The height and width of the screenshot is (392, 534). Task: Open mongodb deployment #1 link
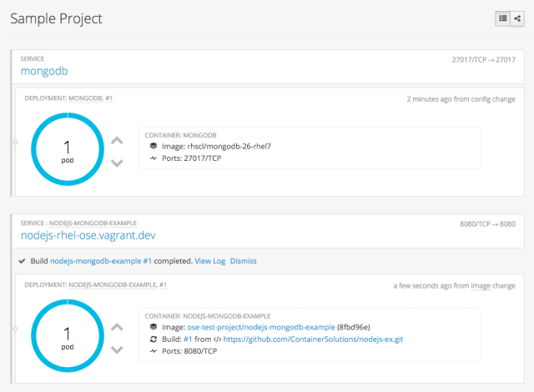pos(108,98)
